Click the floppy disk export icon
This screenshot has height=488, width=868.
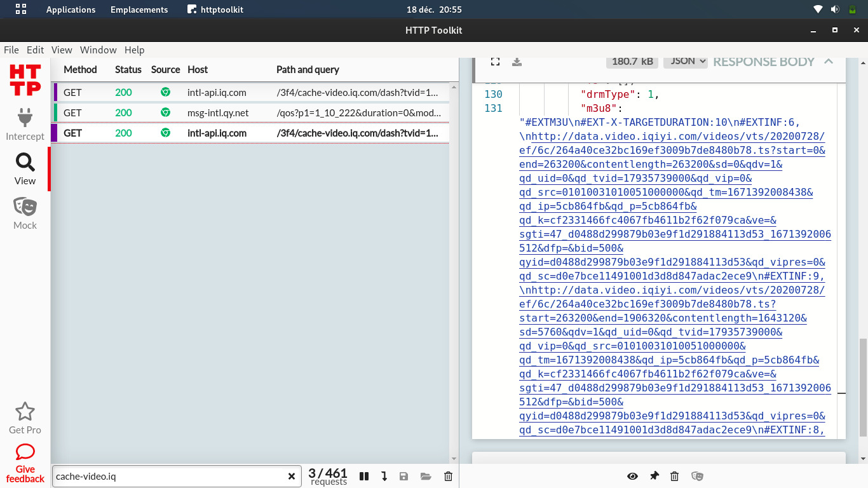pyautogui.click(x=403, y=476)
